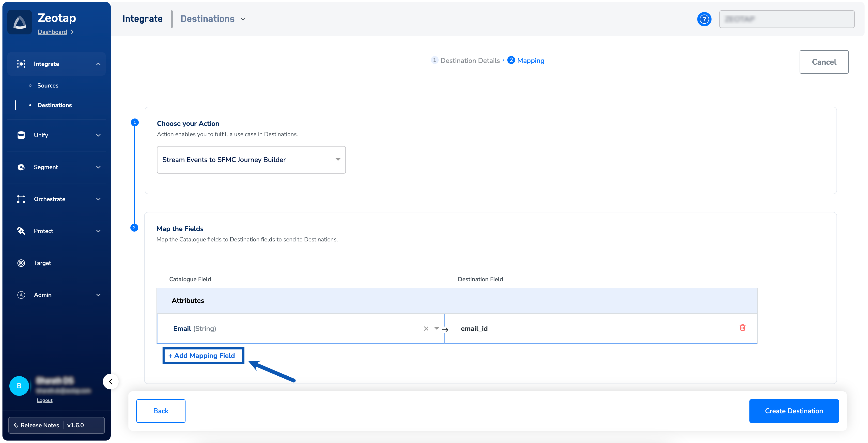The height and width of the screenshot is (443, 868).
Task: Collapse the sidebar with the arrow button
Action: [x=110, y=381]
